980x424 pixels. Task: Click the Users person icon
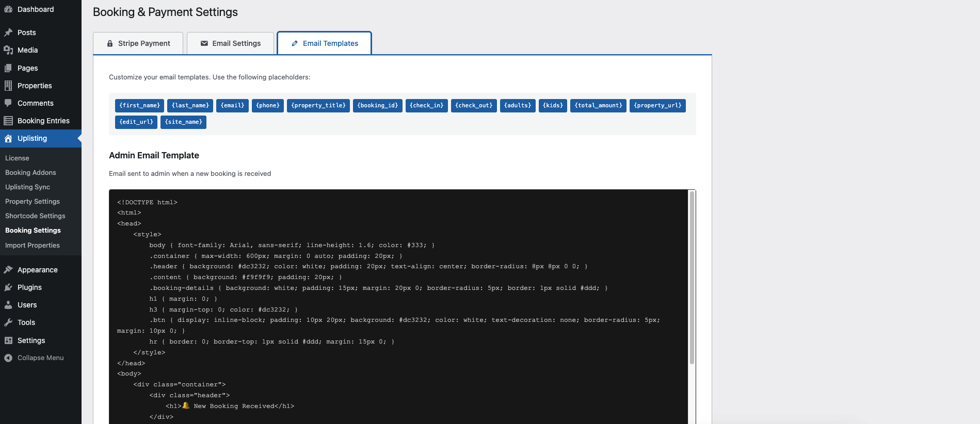[x=8, y=305]
